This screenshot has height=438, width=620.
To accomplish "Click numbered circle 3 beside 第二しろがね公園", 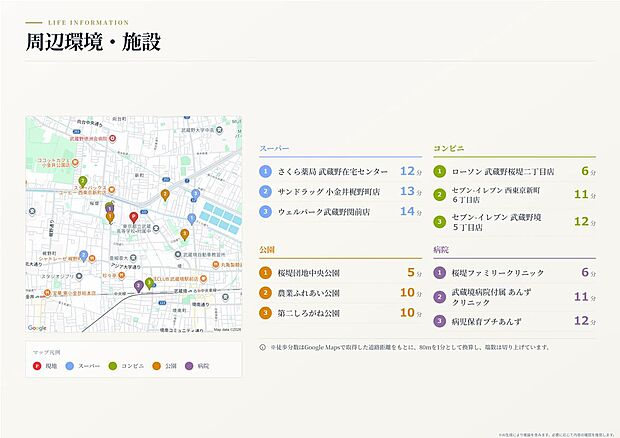I will click(265, 313).
